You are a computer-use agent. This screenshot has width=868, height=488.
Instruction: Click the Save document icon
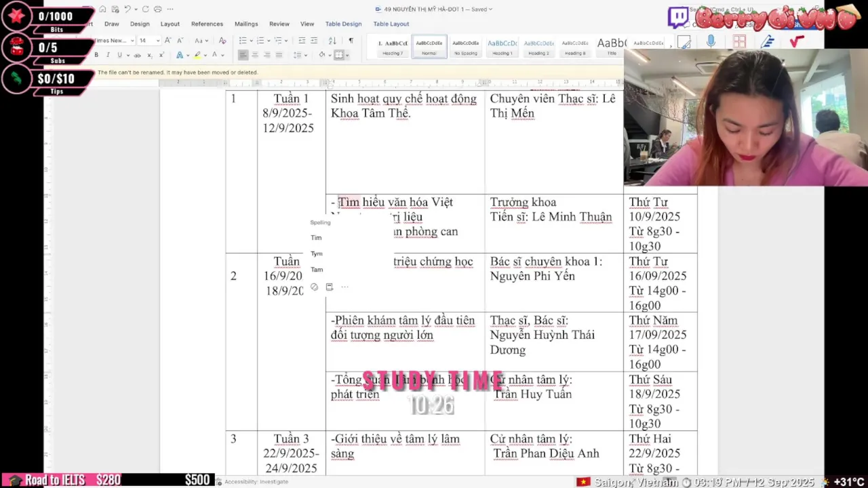(x=114, y=9)
